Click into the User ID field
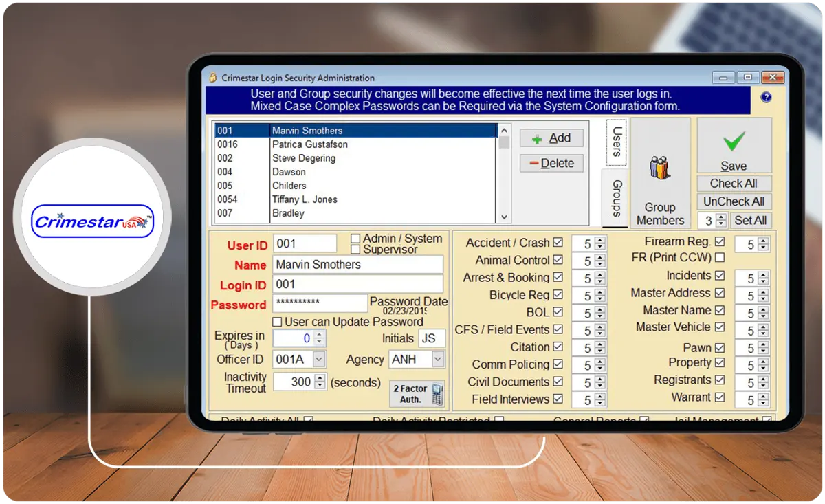Viewport: 825px width, 504px height. click(305, 243)
